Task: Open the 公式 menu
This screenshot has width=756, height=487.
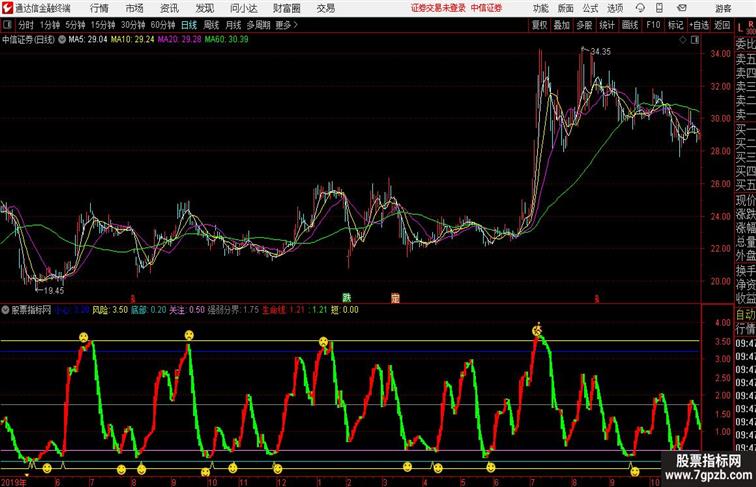Action: click(590, 8)
